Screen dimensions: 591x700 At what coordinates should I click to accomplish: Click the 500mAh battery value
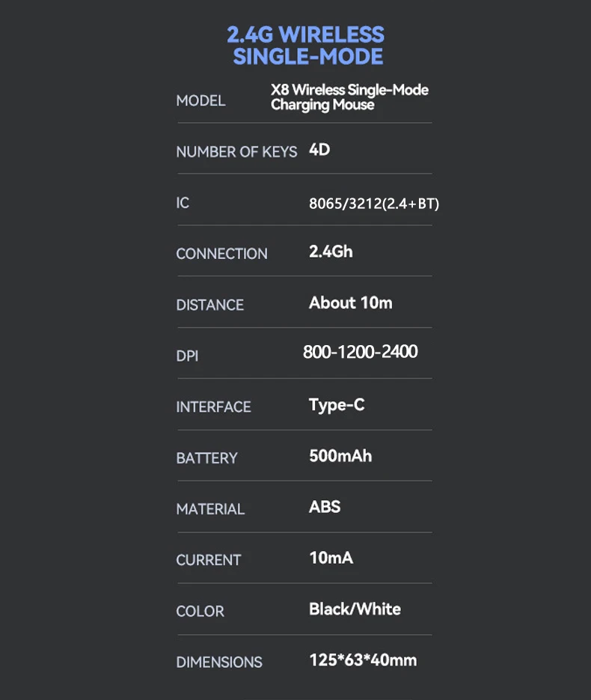tap(340, 456)
